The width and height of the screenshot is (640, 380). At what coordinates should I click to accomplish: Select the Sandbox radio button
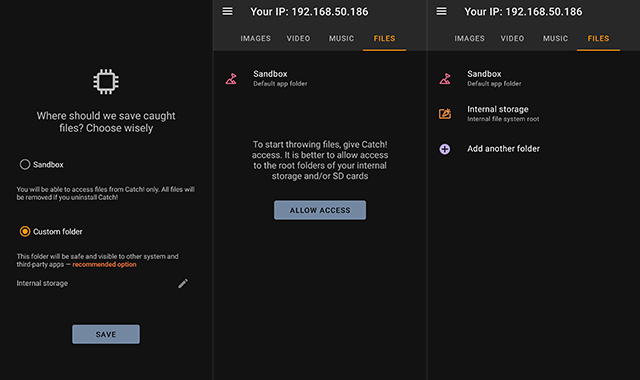tap(25, 164)
